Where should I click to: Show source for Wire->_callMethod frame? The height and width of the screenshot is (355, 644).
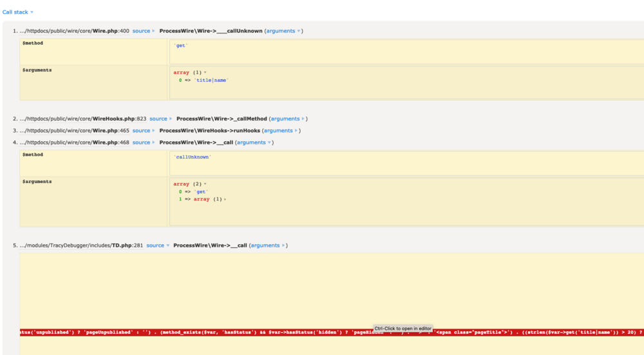tap(160, 119)
